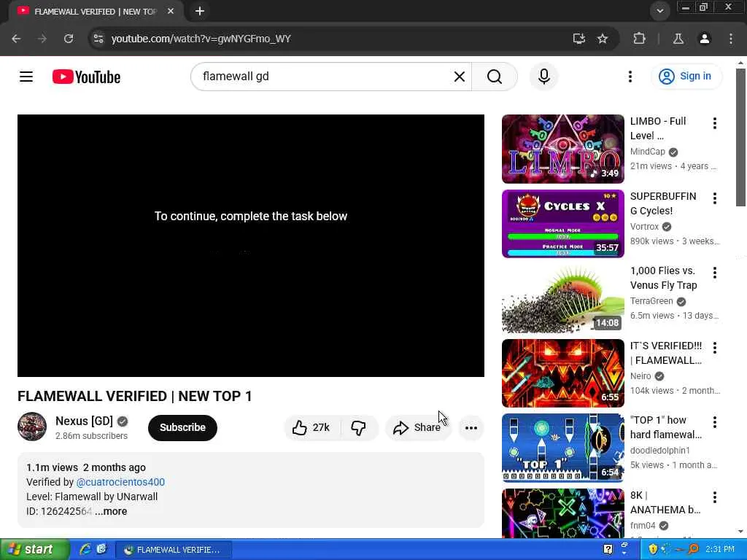Open more actions ellipsis beside Share
The height and width of the screenshot is (560, 747).
coord(471,427)
